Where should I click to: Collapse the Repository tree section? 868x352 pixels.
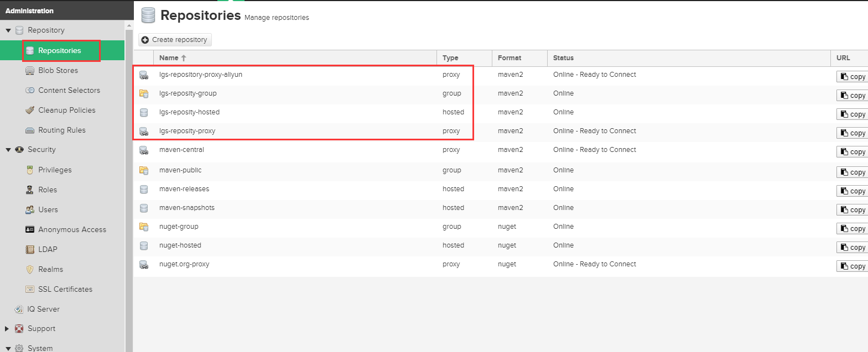[8, 30]
